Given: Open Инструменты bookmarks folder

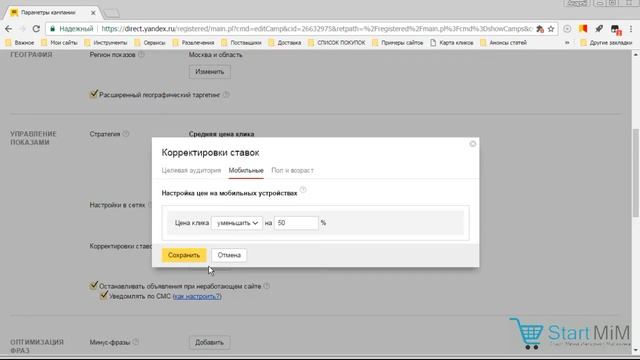Looking at the screenshot, I should pyautogui.click(x=106, y=42).
